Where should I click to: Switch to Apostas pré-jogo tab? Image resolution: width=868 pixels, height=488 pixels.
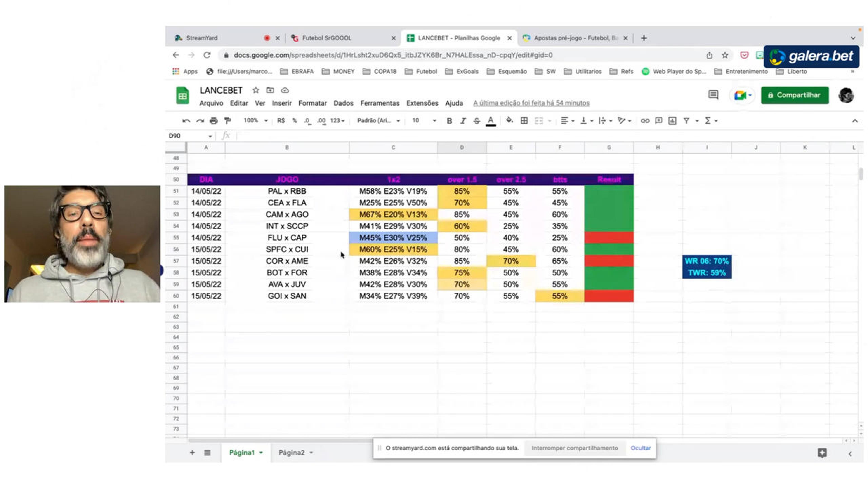tap(576, 38)
